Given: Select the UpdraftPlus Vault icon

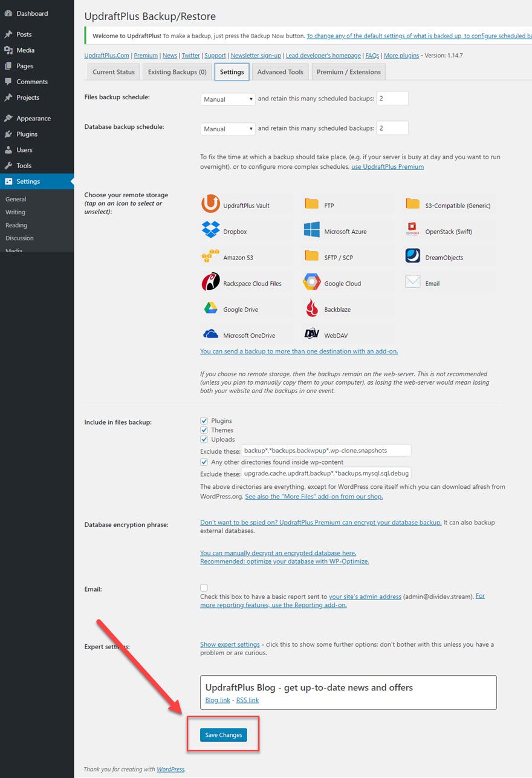Looking at the screenshot, I should pos(210,204).
